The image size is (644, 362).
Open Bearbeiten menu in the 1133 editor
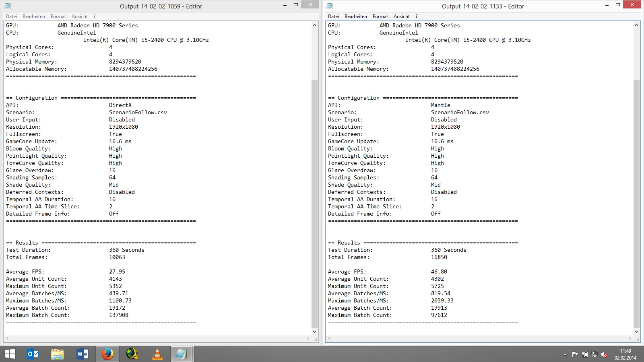(356, 16)
